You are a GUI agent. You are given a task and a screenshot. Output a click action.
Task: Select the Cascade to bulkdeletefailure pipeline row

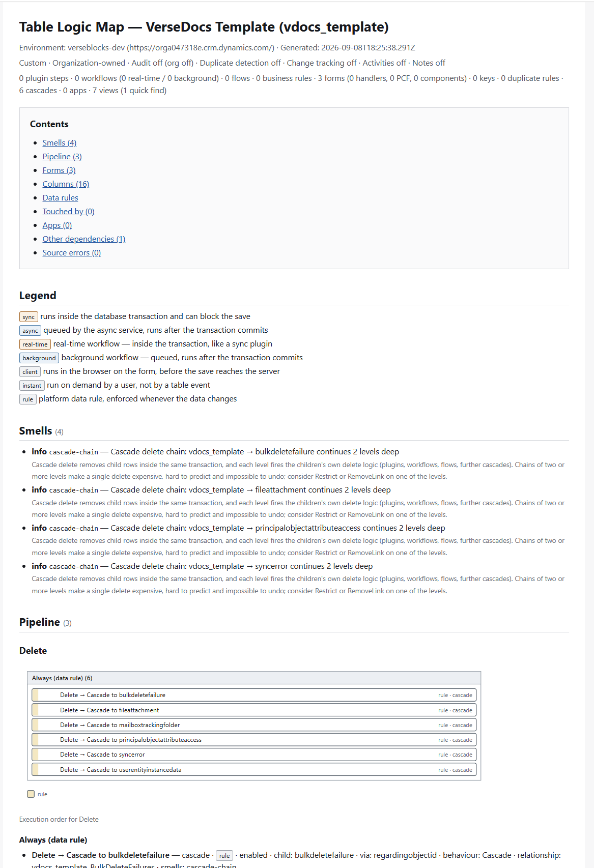[x=254, y=695]
